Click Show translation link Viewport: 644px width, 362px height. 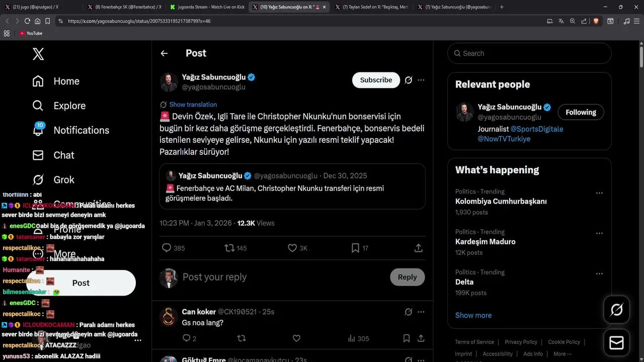[x=193, y=105]
